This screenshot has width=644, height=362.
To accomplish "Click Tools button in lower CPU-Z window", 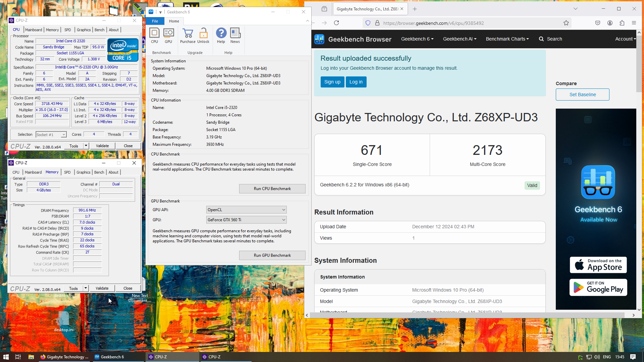I will click(73, 288).
